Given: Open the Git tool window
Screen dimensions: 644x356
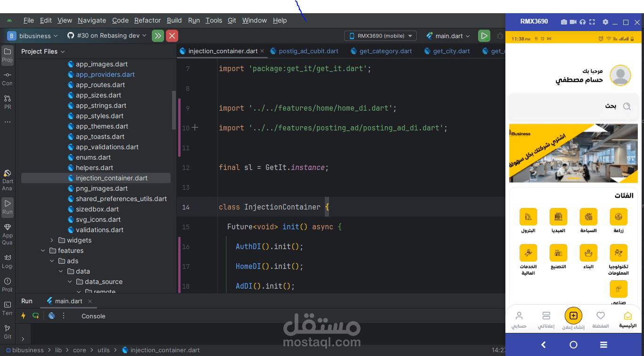Looking at the screenshot, I should coord(8,332).
